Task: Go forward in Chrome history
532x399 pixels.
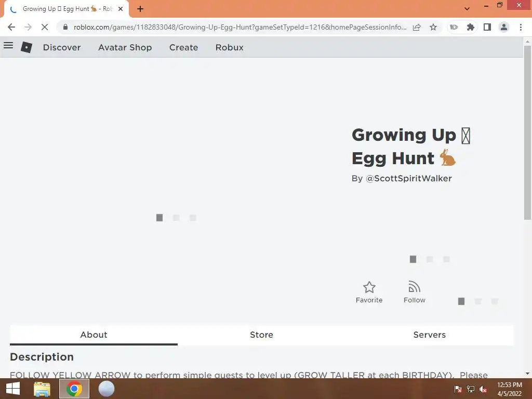Action: tap(28, 27)
